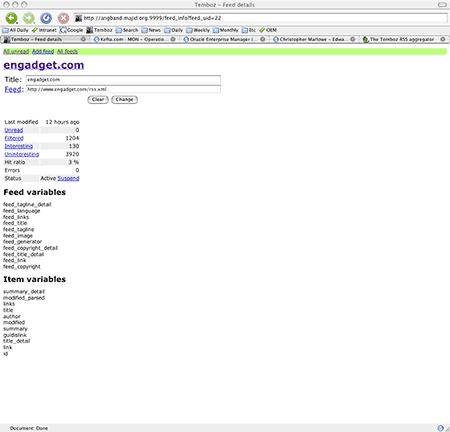Open the Intranet bookmark
The image size is (450, 432).
click(x=44, y=30)
